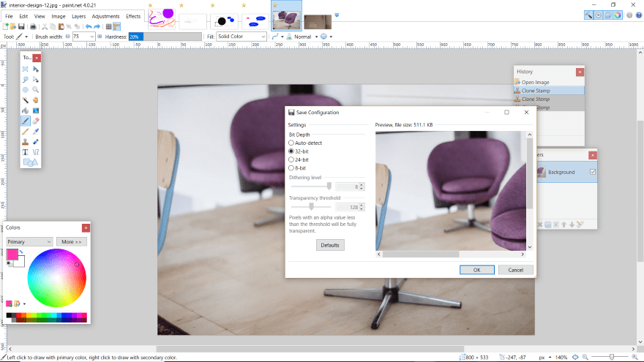Select Auto-detect bit depth option
This screenshot has height=362, width=644.
pyautogui.click(x=291, y=143)
